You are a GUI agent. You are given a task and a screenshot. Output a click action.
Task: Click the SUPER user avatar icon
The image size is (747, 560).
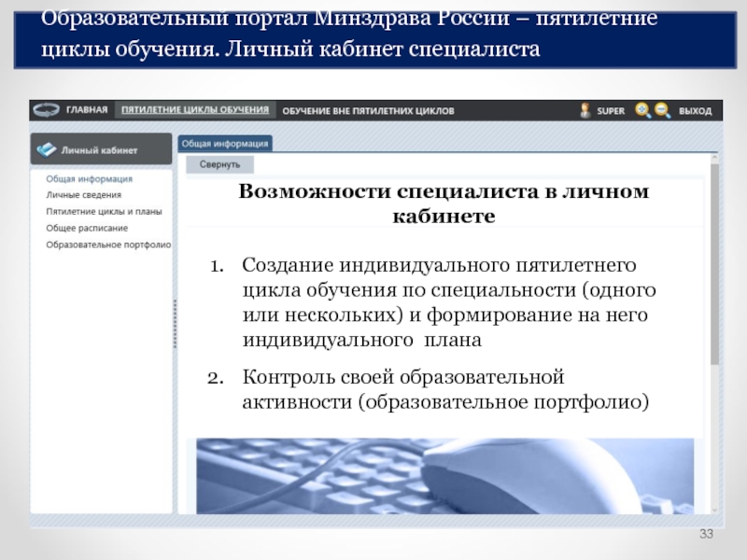pos(585,110)
